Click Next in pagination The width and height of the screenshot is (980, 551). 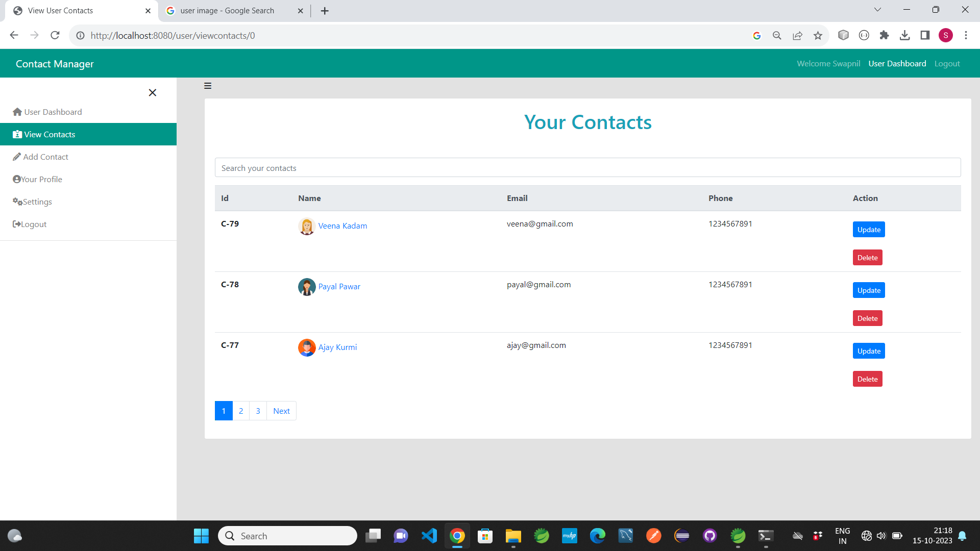click(281, 411)
